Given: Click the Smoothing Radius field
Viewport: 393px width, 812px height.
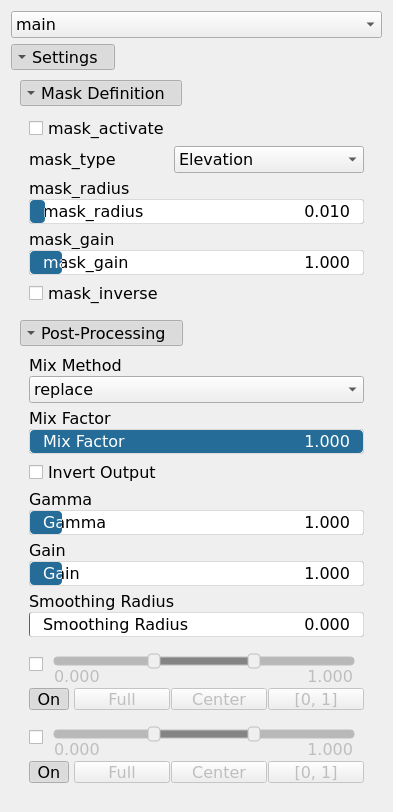Looking at the screenshot, I should coord(196,625).
